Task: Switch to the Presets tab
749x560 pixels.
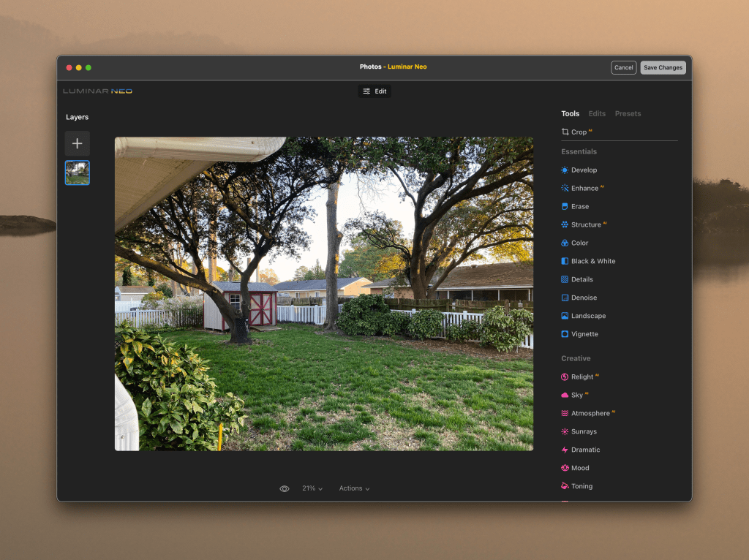Action: tap(628, 114)
